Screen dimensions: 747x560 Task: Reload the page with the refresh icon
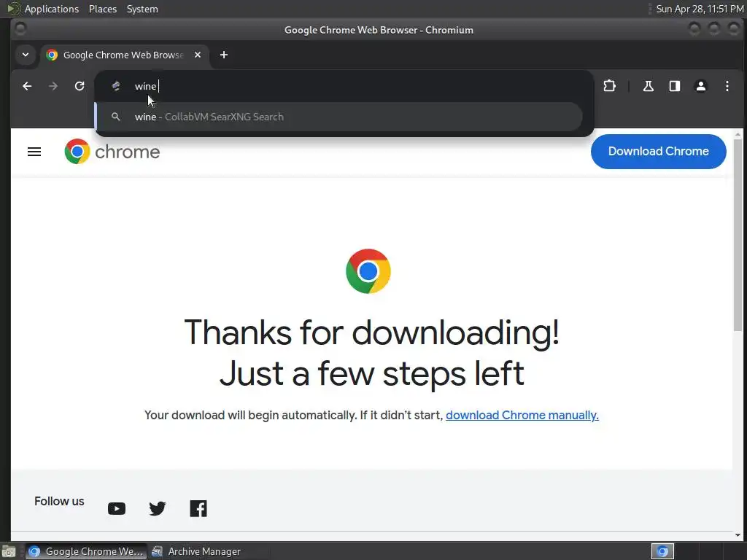coord(80,86)
